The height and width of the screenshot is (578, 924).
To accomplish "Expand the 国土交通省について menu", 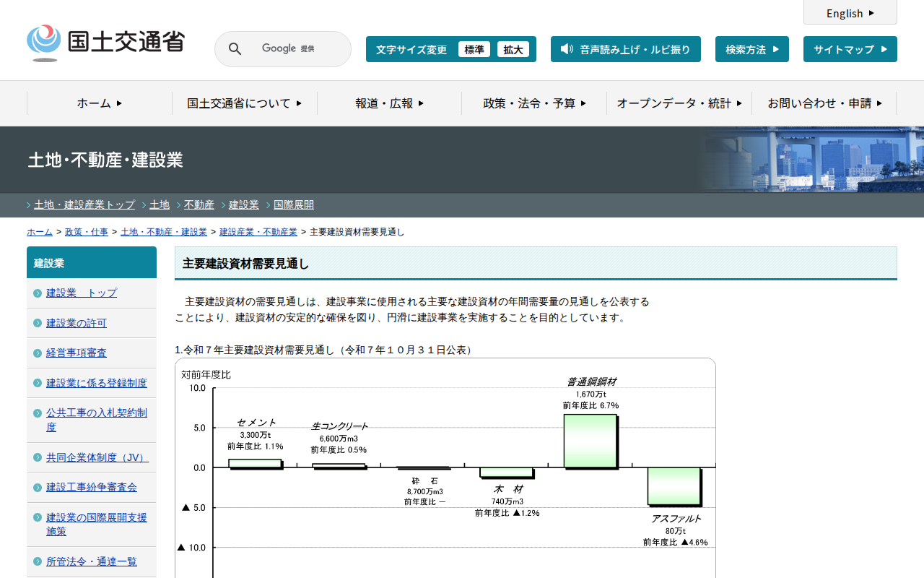I will 244,103.
